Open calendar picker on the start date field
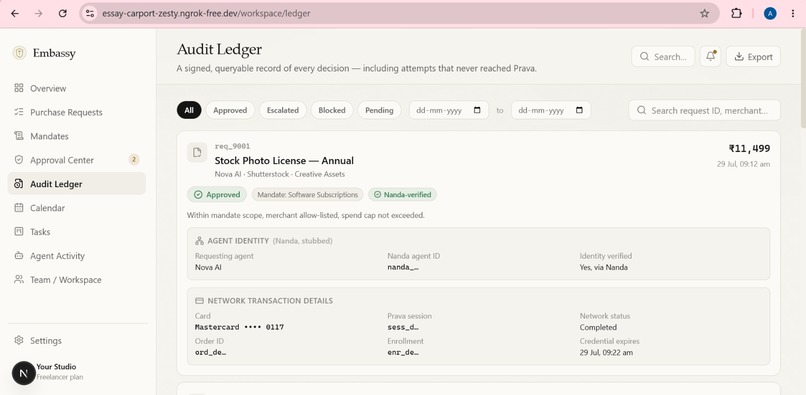Image resolution: width=806 pixels, height=395 pixels. click(x=477, y=110)
